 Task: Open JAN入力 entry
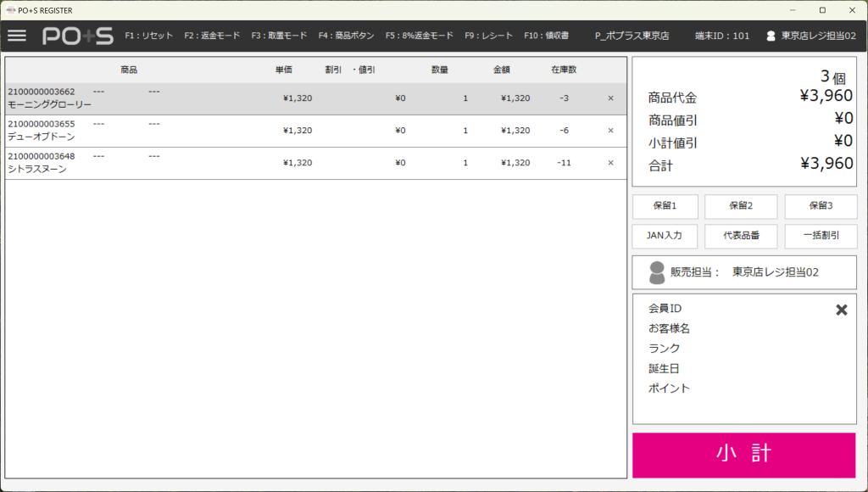(x=667, y=236)
